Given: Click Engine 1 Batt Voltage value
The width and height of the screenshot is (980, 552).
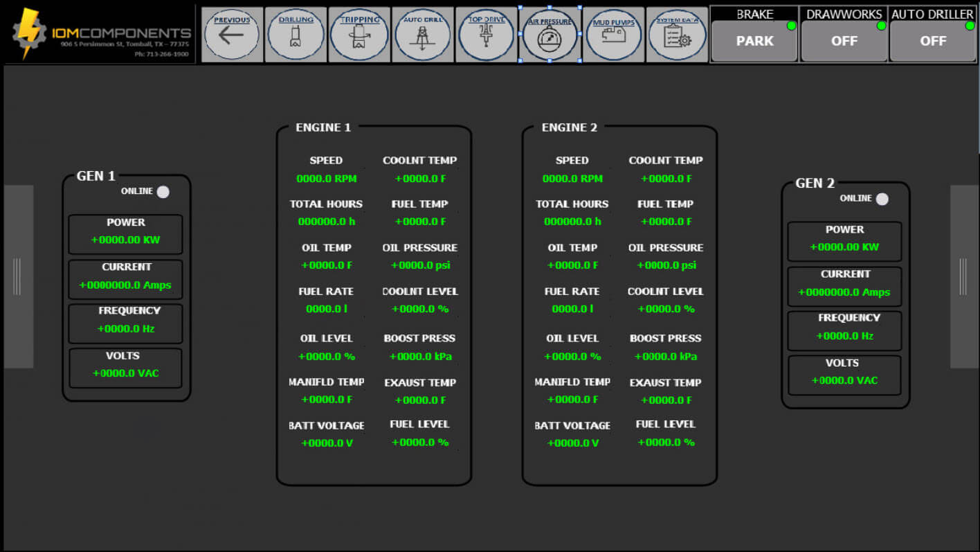Looking at the screenshot, I should 327,443.
